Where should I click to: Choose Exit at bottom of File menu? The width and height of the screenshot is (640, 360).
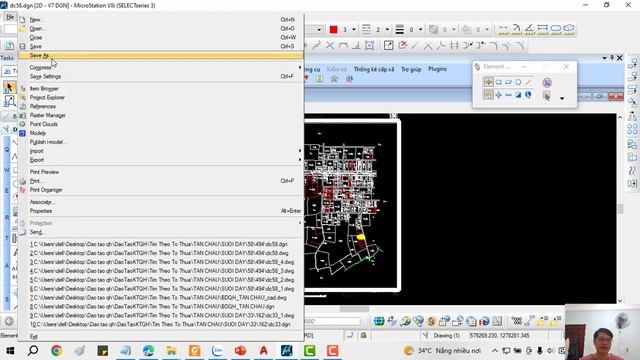tap(161, 337)
